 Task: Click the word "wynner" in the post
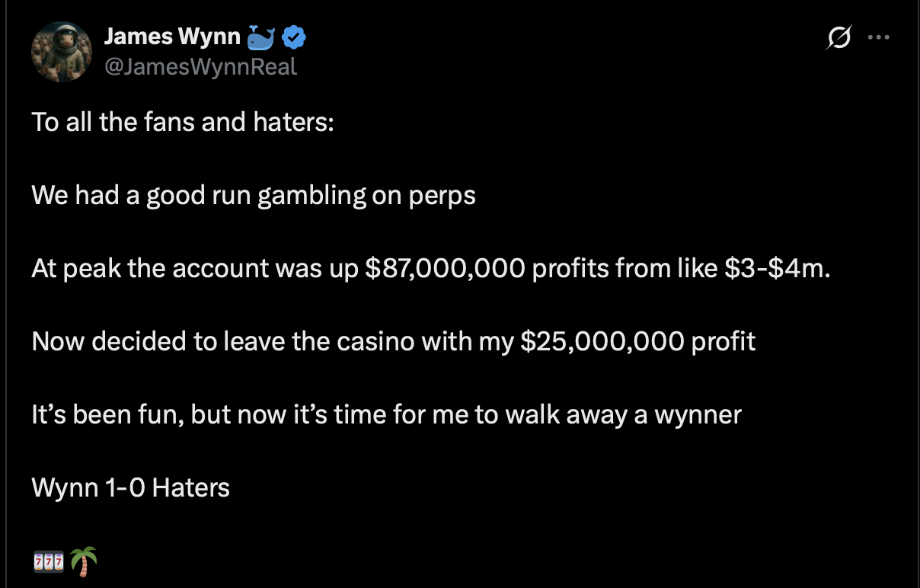pyautogui.click(x=697, y=415)
